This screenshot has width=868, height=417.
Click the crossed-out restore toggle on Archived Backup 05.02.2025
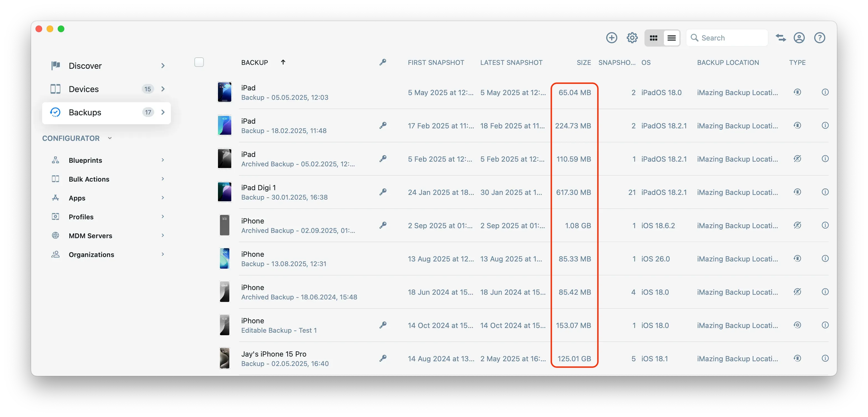[x=798, y=159]
